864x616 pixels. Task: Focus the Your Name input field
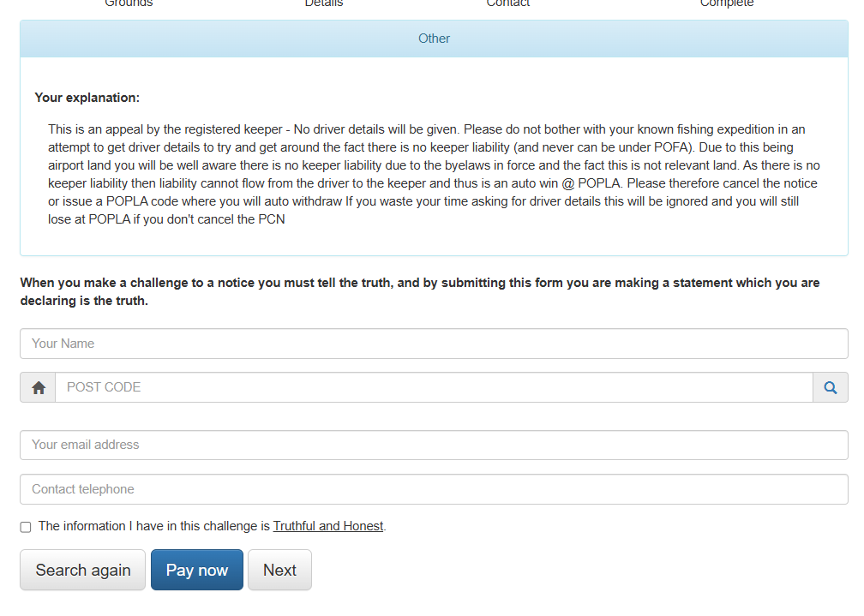point(434,344)
